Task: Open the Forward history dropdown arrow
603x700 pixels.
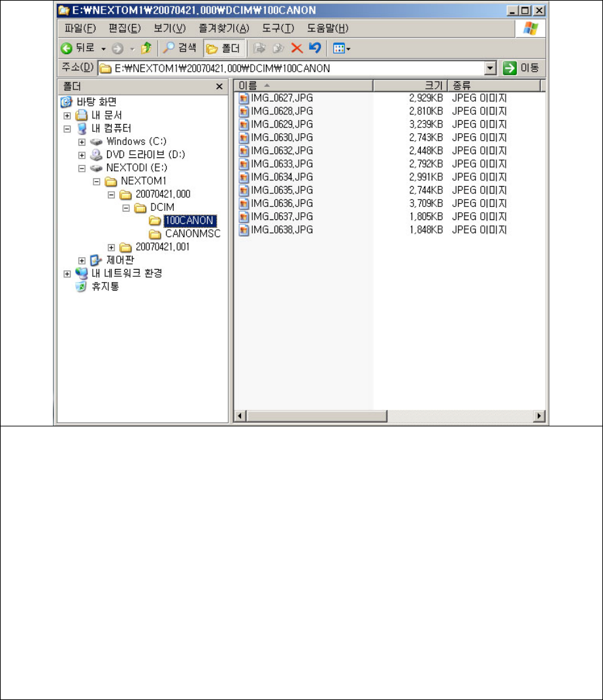Action: click(x=132, y=49)
